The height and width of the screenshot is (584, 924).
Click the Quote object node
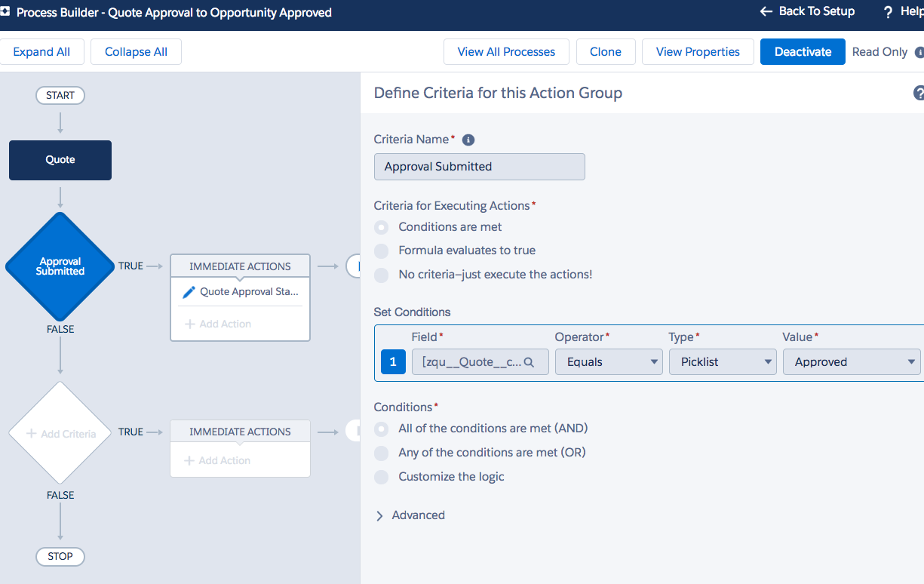point(60,160)
